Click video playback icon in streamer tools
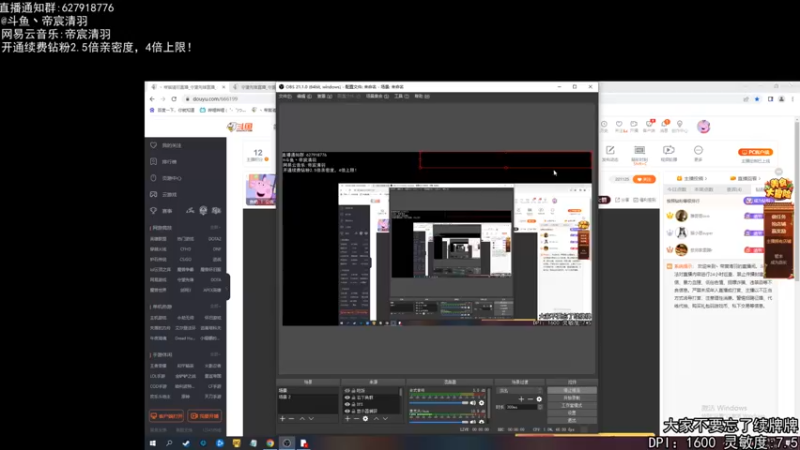The width and height of the screenshot is (800, 450). coord(668,150)
